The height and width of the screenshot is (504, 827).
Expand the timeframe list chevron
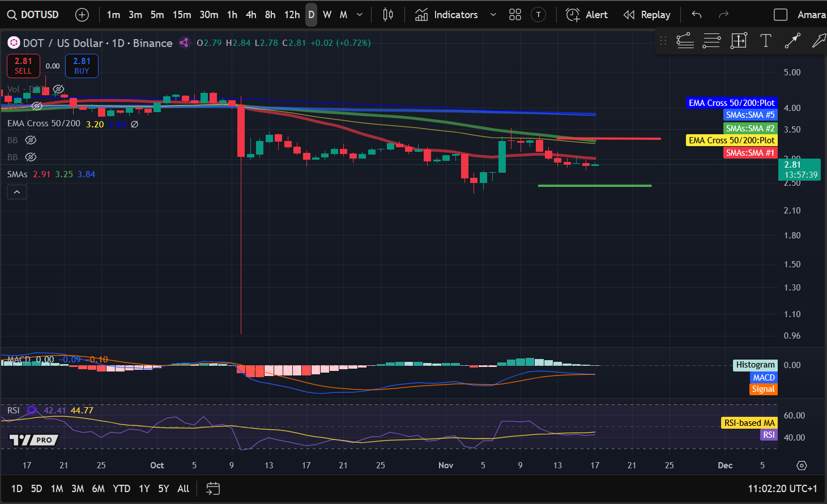pyautogui.click(x=360, y=15)
